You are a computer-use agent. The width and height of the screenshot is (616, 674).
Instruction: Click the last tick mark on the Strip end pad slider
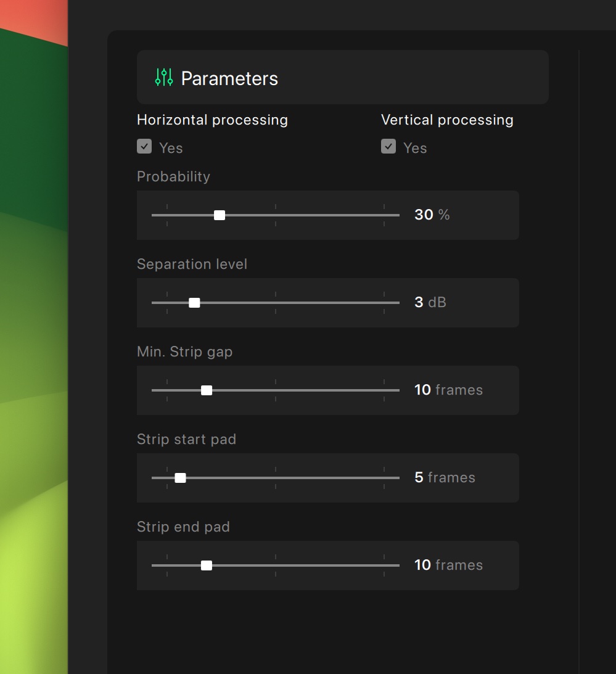pos(384,565)
